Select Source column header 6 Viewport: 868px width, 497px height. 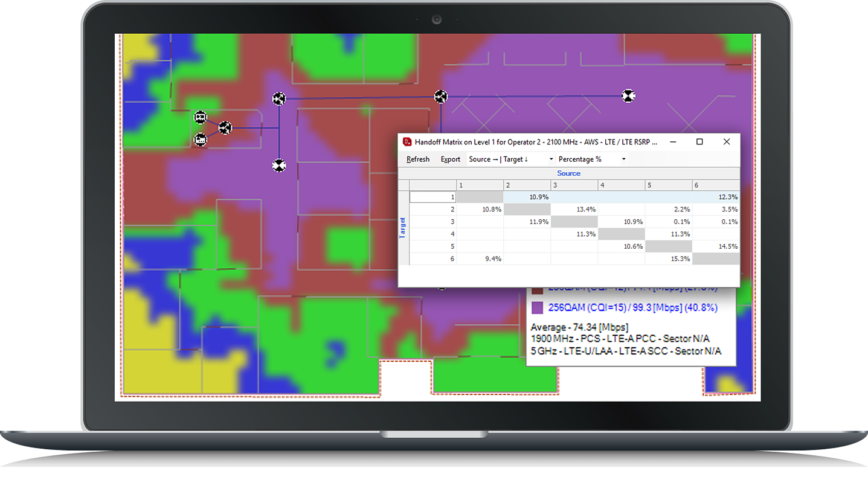coord(716,185)
